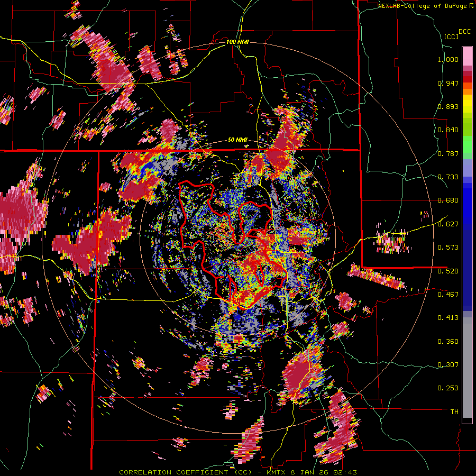
Task: Click the gray lower segment of the color scale
Action: tap(467, 368)
